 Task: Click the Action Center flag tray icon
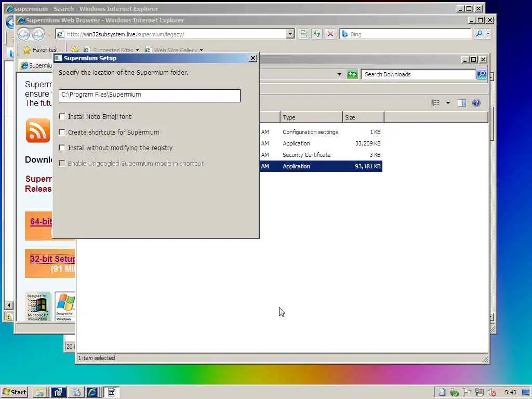point(467,392)
